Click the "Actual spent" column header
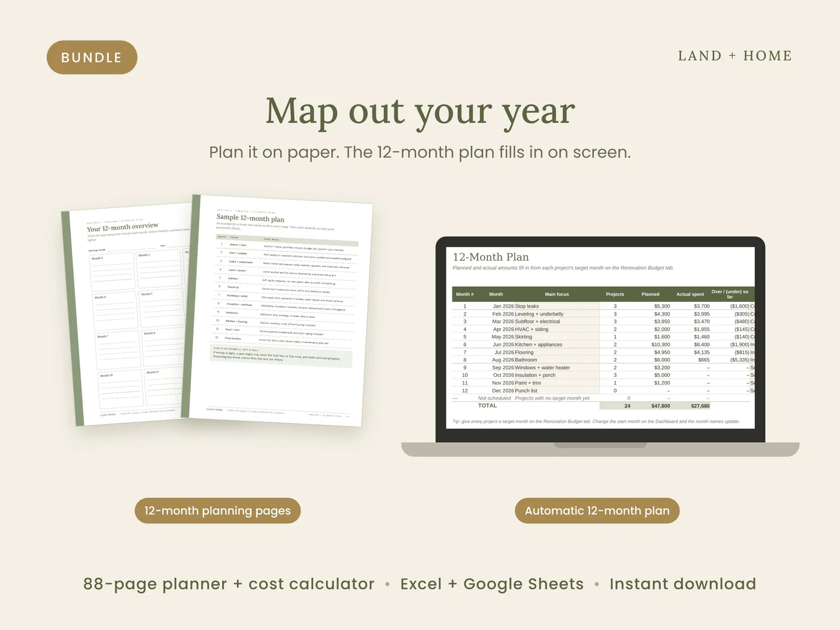Image resolution: width=840 pixels, height=630 pixels. [690, 294]
